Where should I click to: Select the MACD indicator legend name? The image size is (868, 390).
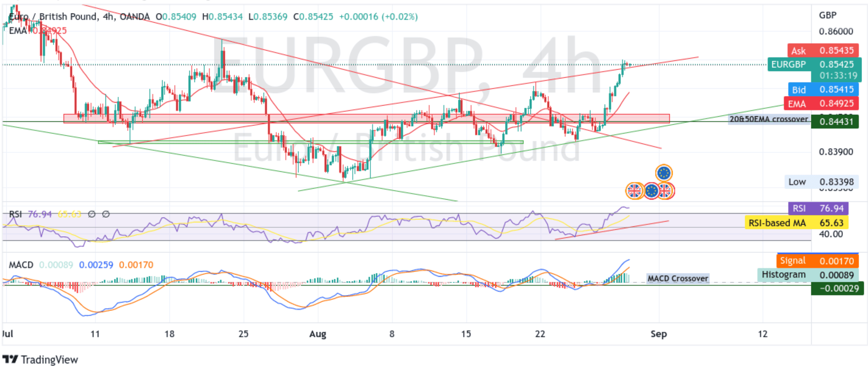(21, 265)
